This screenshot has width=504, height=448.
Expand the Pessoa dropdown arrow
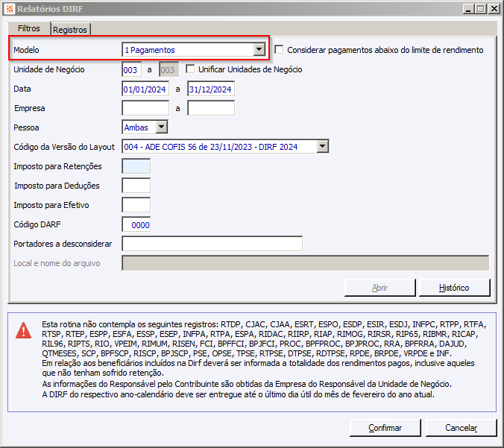click(162, 127)
